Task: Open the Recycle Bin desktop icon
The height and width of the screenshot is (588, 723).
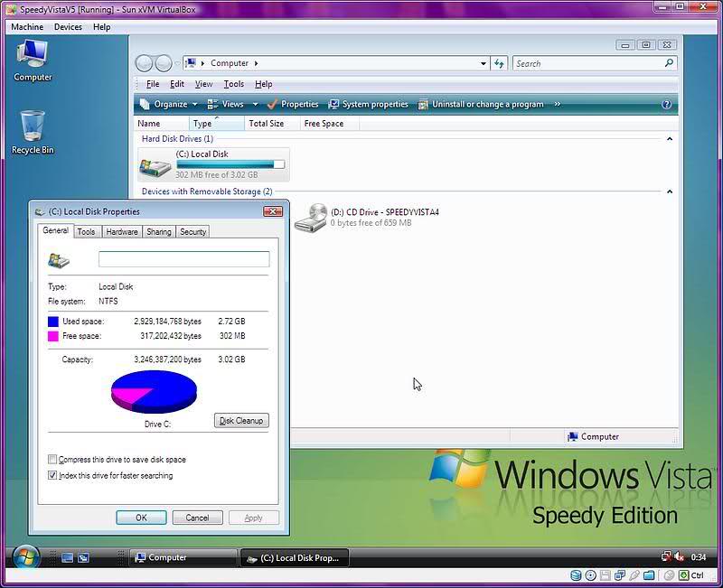Action: [x=32, y=126]
